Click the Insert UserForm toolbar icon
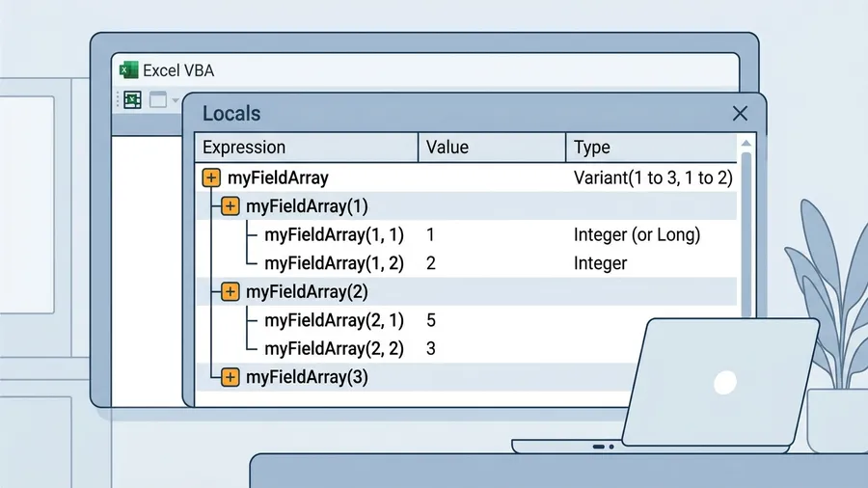Viewport: 868px width, 488px height. pos(158,99)
